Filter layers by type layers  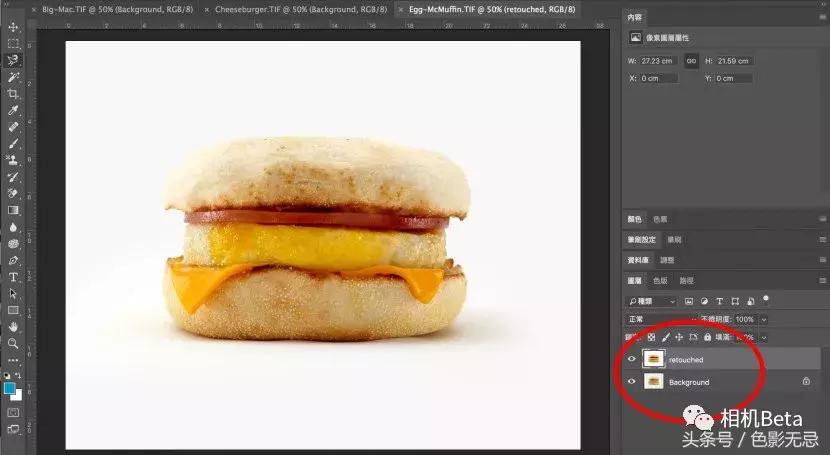coord(719,301)
